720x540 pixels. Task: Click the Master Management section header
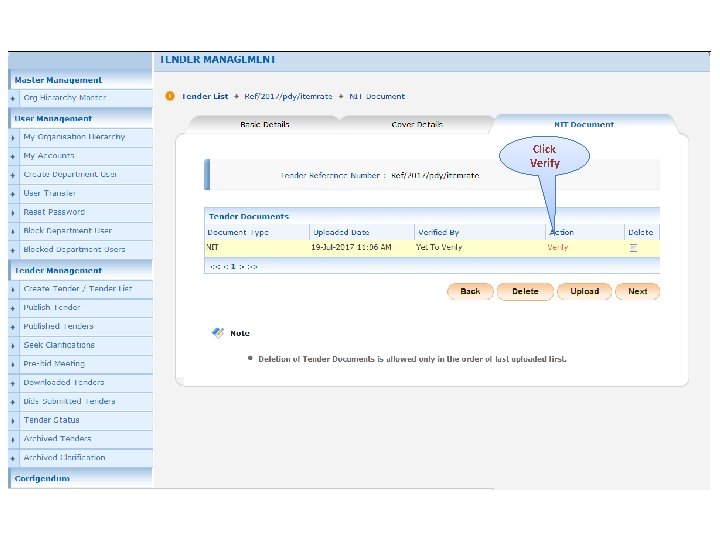pyautogui.click(x=80, y=80)
